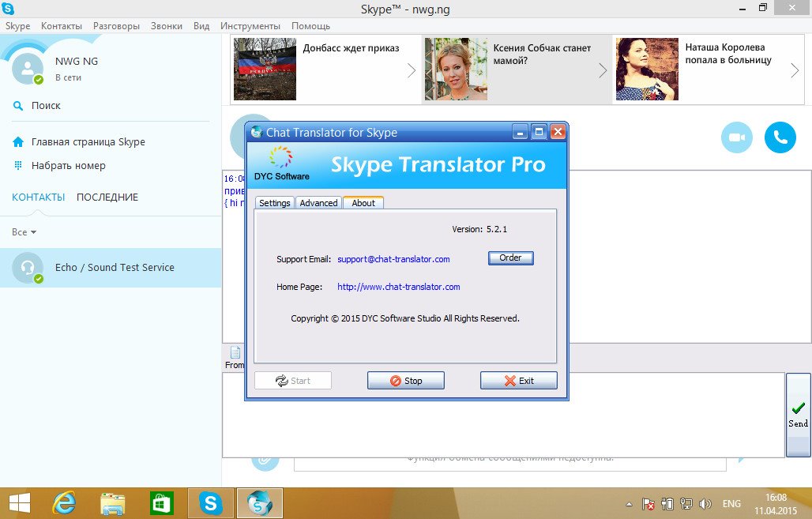Click the DYC Software colorful logo
This screenshot has height=519, width=812.
tap(280, 157)
